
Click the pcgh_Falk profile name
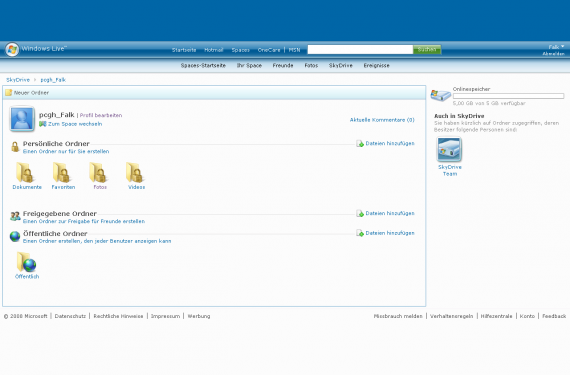click(x=57, y=115)
